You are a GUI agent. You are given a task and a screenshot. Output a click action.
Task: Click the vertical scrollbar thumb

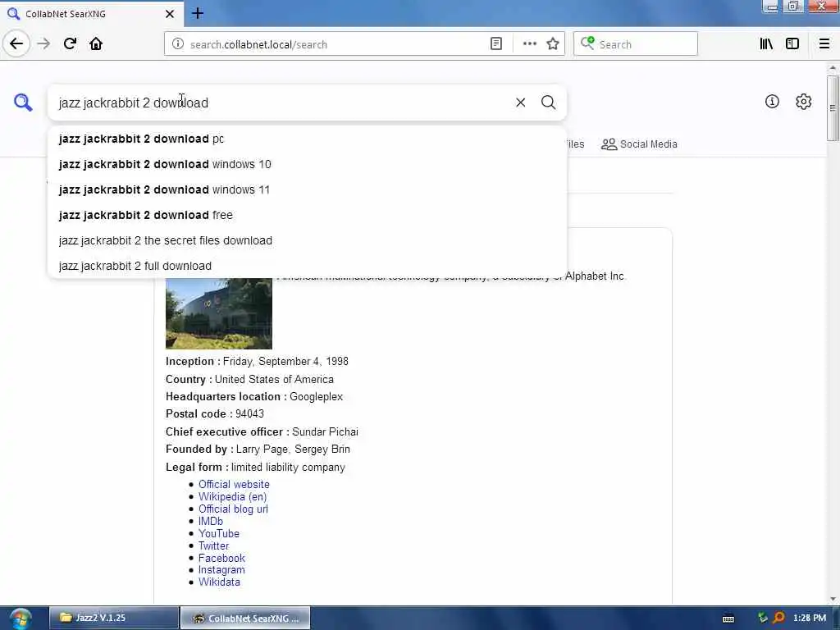(832, 108)
